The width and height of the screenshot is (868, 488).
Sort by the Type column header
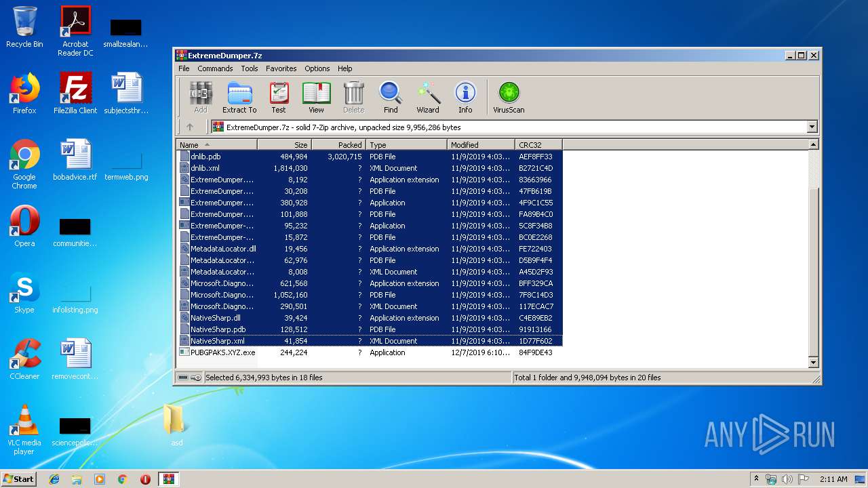(407, 144)
